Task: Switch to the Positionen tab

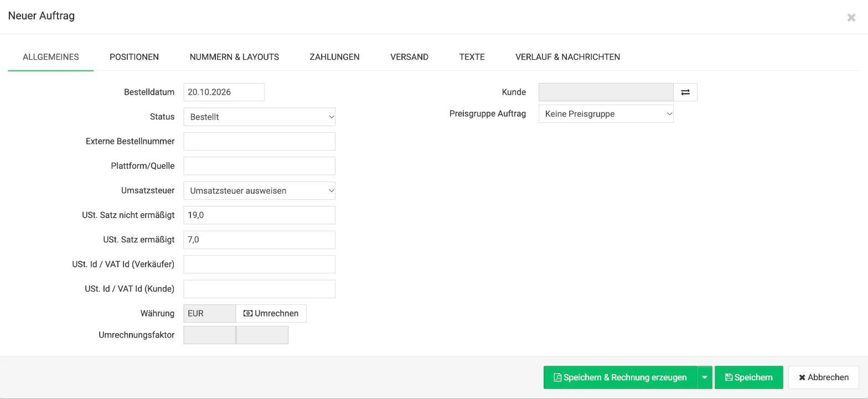Action: [134, 57]
